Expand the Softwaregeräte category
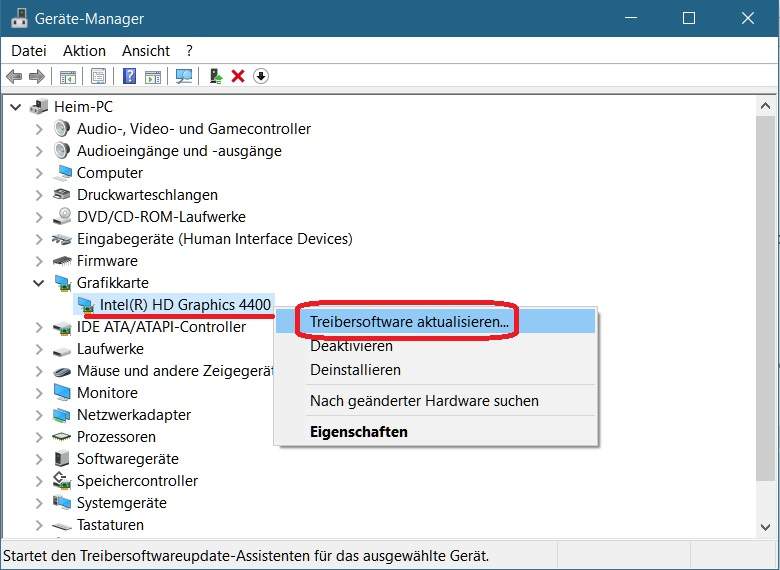This screenshot has width=780, height=570. pyautogui.click(x=39, y=459)
